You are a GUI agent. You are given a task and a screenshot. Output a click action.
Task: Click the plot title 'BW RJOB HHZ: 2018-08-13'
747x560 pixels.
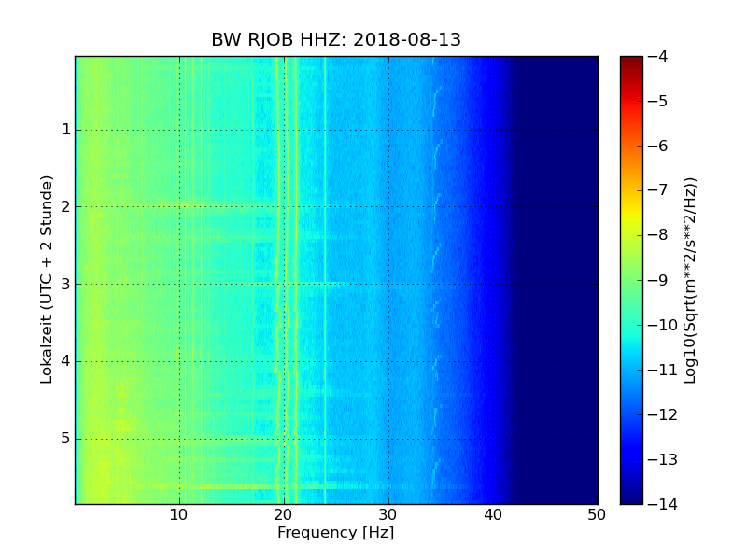(336, 39)
